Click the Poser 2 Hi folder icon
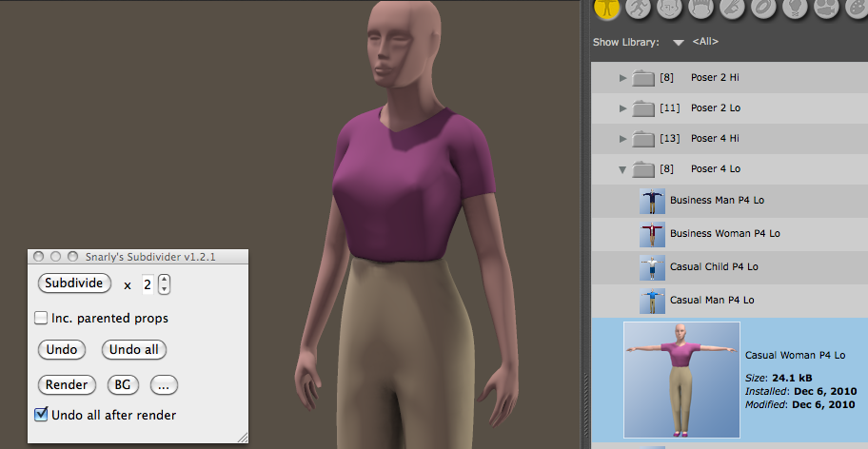Image resolution: width=868 pixels, height=449 pixels. (x=643, y=77)
